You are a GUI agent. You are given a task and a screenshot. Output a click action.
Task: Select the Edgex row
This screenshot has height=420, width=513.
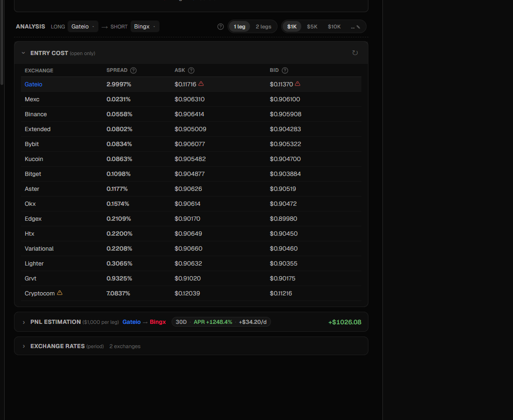pyautogui.click(x=191, y=219)
